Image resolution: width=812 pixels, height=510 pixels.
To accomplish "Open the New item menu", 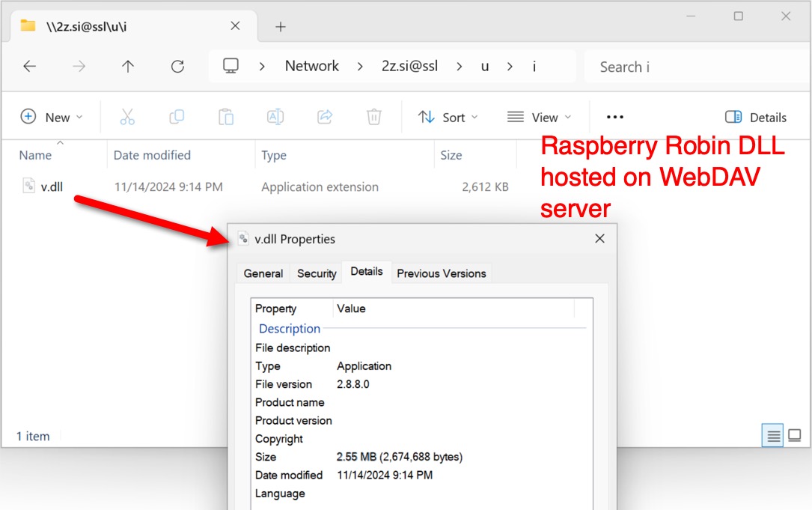I will click(52, 117).
